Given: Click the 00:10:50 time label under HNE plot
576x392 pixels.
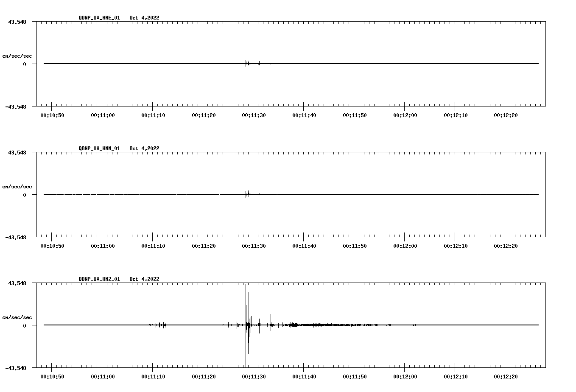Looking at the screenshot, I should pyautogui.click(x=53, y=115).
